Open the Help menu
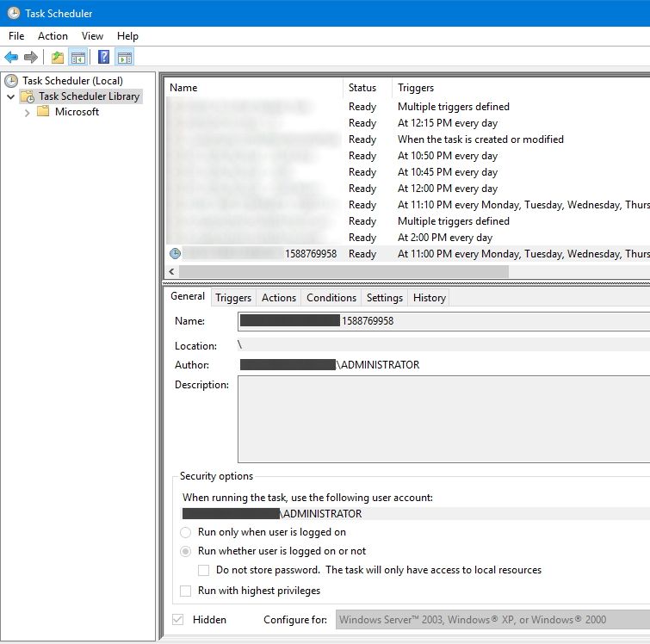Viewport: 650px width, 644px height. point(127,36)
